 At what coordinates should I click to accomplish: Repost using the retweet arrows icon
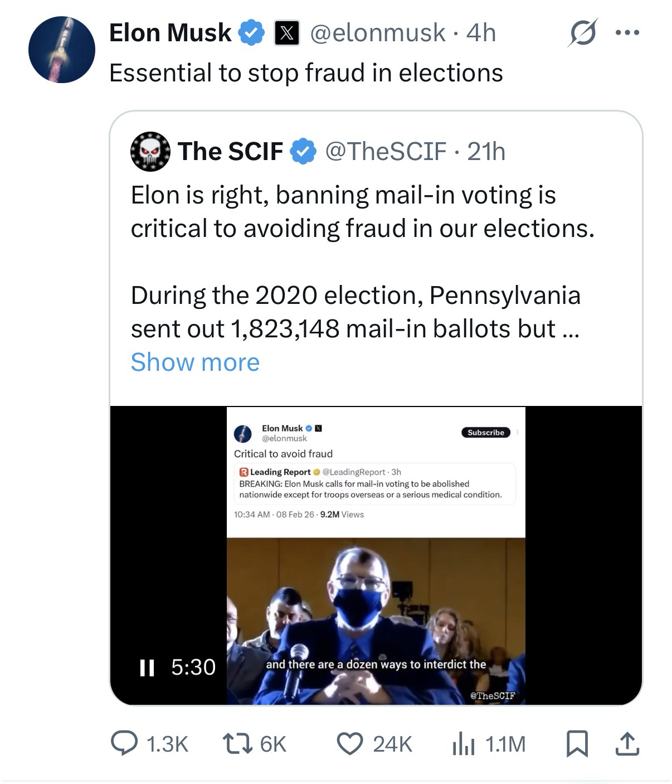(x=233, y=744)
